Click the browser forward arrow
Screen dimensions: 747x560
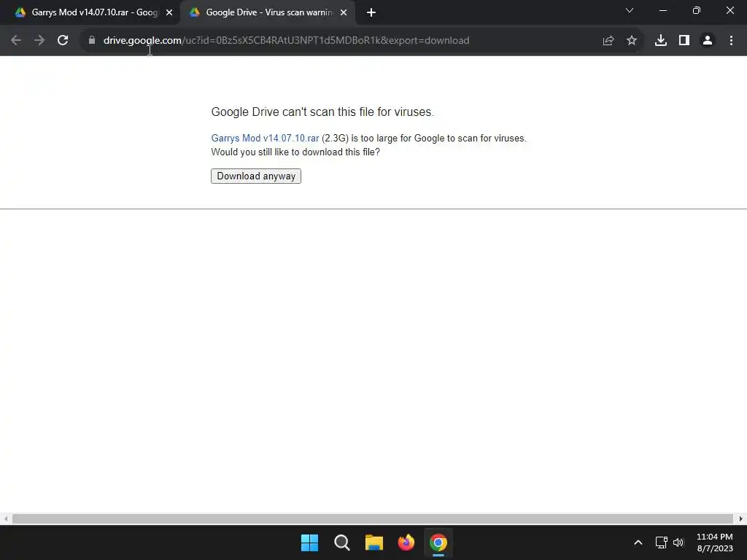[x=39, y=41]
